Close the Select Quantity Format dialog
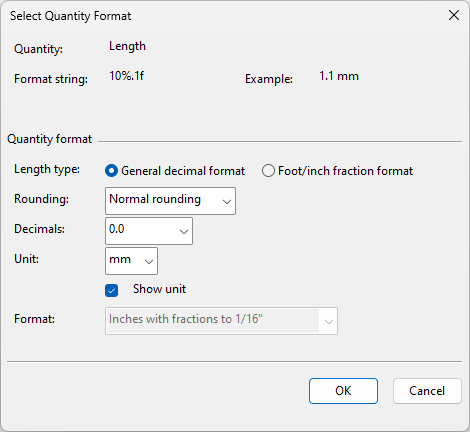The image size is (470, 432). (x=454, y=15)
